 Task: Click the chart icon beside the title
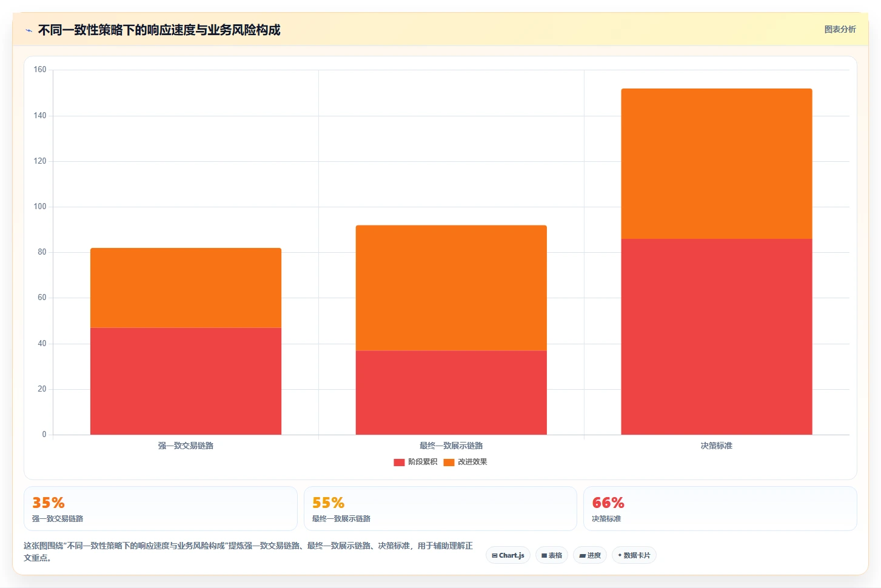(28, 30)
